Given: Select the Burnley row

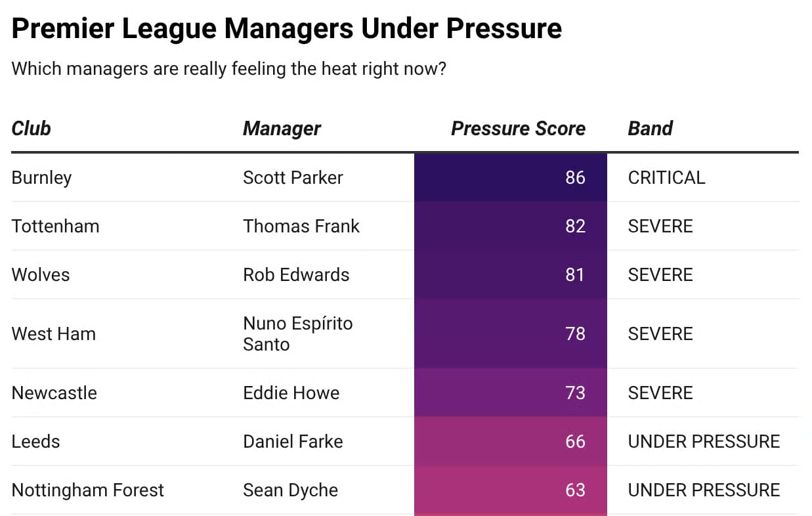Looking at the screenshot, I should (x=405, y=177).
